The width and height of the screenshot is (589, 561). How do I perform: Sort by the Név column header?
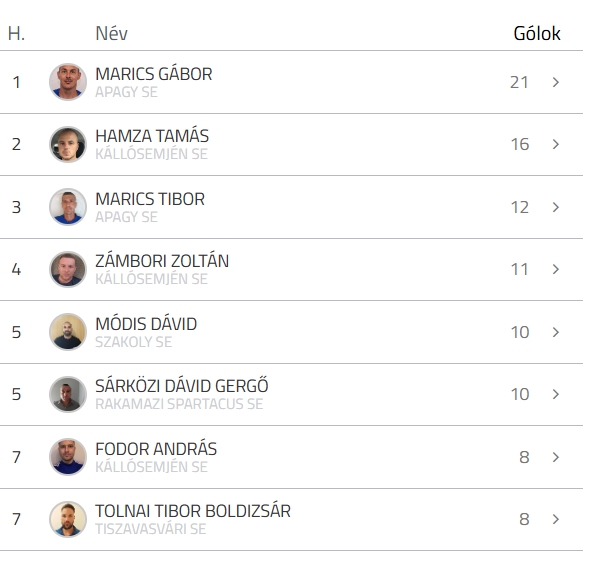pos(112,33)
